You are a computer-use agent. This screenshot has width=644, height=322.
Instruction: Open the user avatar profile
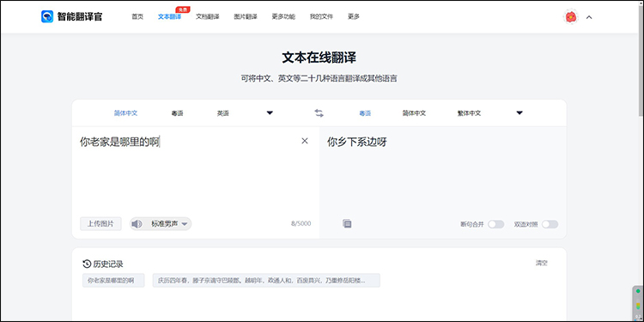[570, 17]
